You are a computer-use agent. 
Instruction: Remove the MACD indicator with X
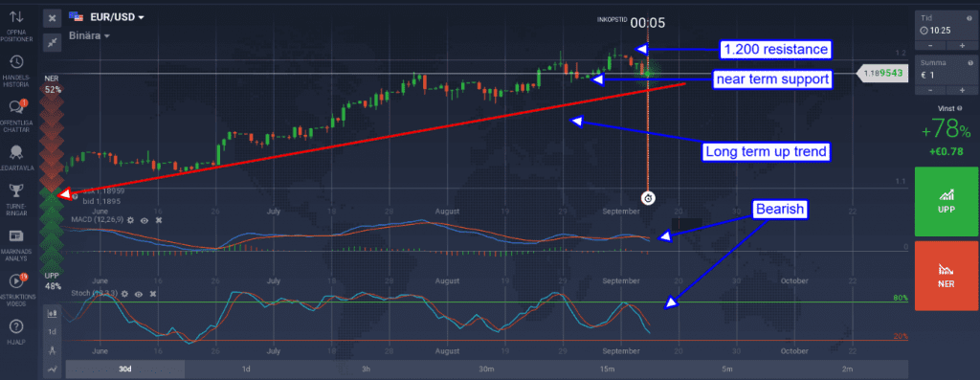click(x=158, y=220)
